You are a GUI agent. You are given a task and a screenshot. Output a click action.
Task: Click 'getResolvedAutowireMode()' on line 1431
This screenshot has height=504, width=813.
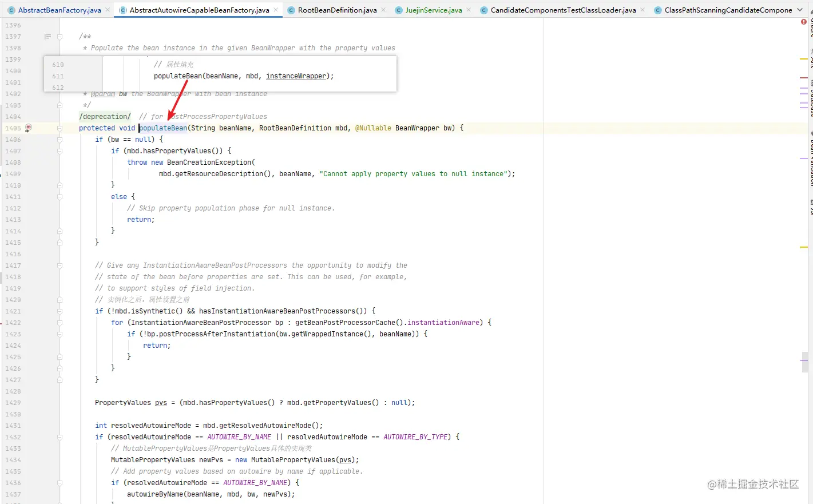pos(269,426)
